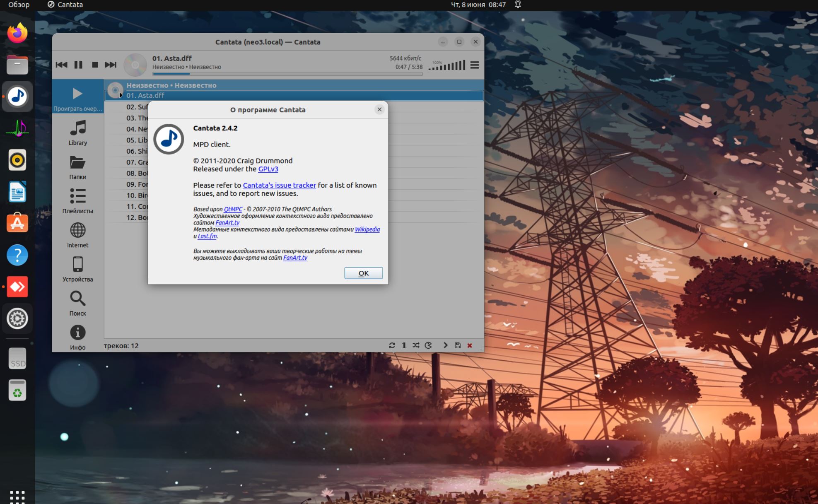Screen dimensions: 818x504
Task: Open the Поиск search view
Action: click(x=77, y=303)
